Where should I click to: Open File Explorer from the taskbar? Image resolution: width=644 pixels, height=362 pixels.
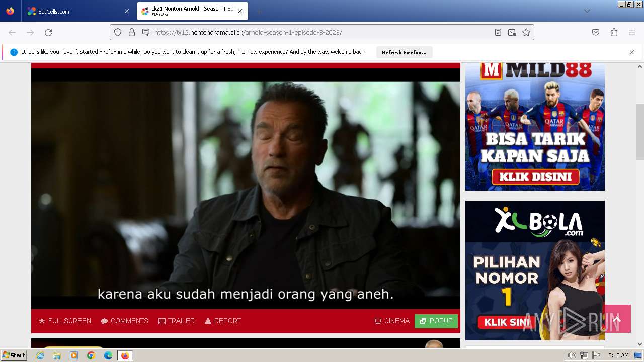(x=57, y=355)
